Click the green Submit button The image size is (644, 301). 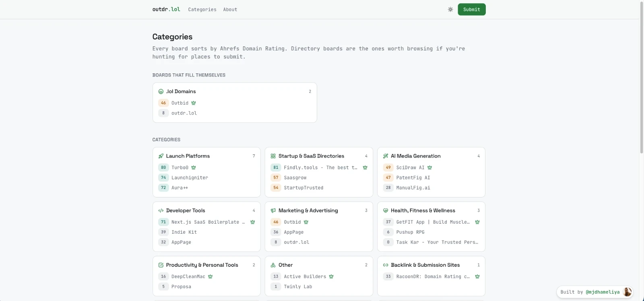pos(472,9)
